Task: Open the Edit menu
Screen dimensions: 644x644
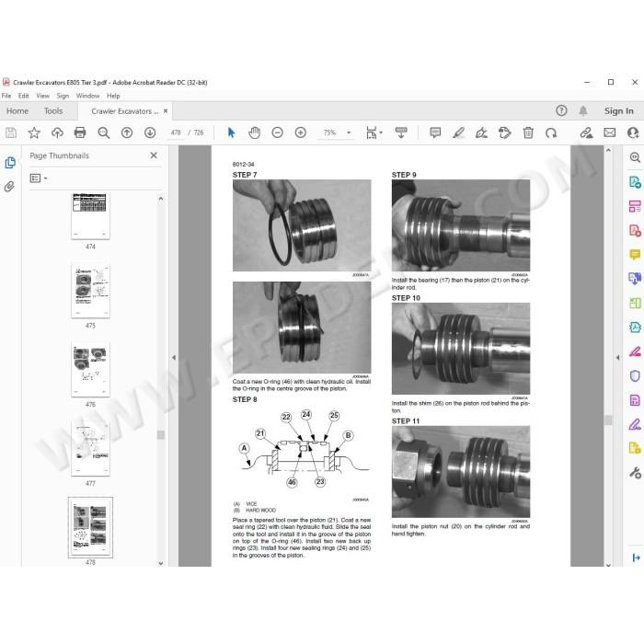Action: (23, 96)
